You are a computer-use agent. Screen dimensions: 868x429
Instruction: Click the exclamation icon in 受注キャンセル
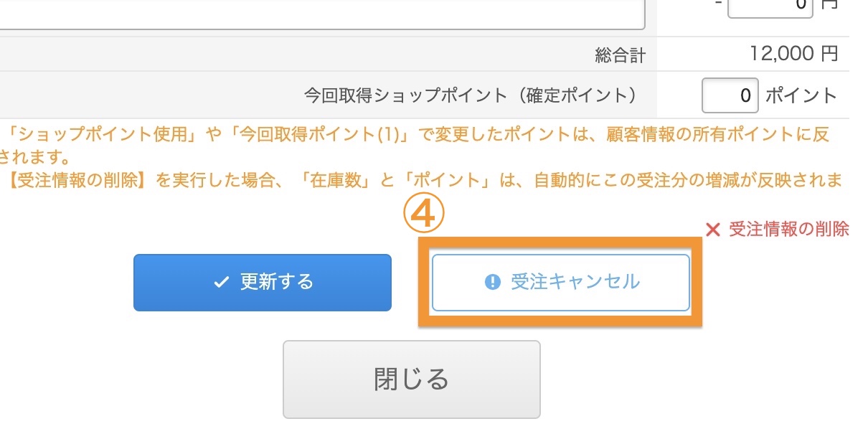click(493, 283)
